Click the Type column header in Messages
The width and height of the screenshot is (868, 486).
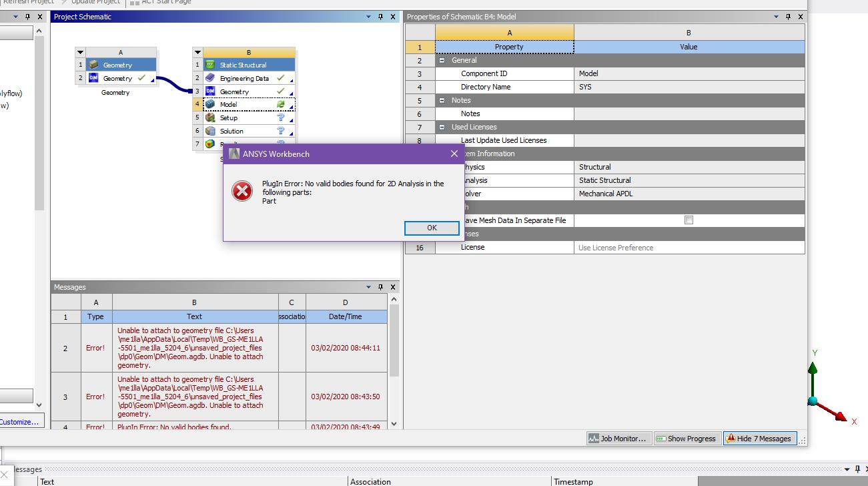point(96,316)
